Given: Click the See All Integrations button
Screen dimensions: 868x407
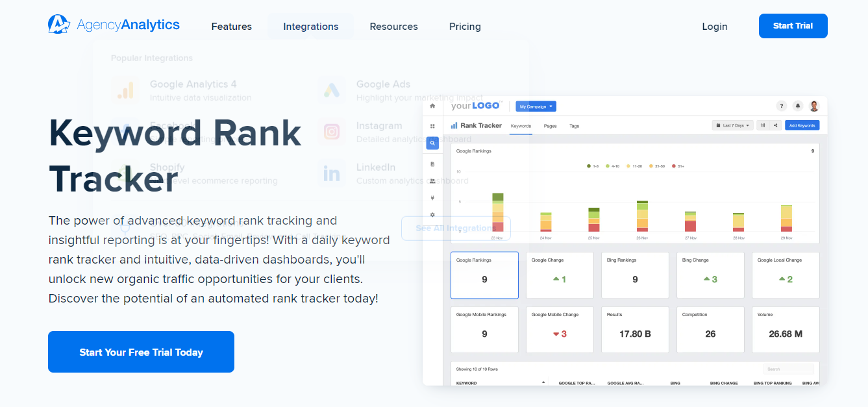Looking at the screenshot, I should [x=456, y=228].
